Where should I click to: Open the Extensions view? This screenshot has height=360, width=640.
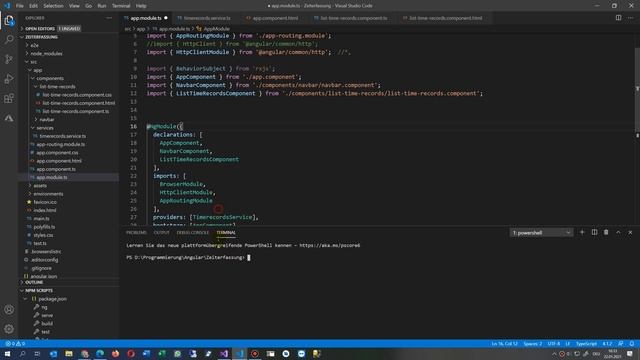(x=9, y=98)
